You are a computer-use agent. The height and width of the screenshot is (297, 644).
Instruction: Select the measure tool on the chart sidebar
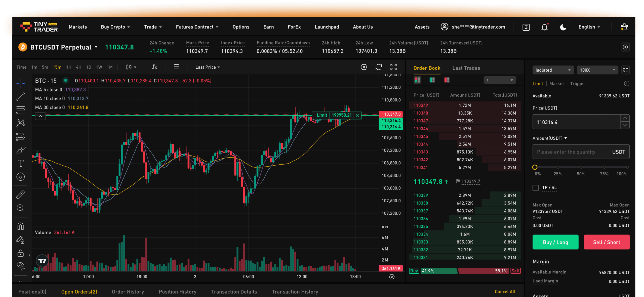click(x=21, y=195)
